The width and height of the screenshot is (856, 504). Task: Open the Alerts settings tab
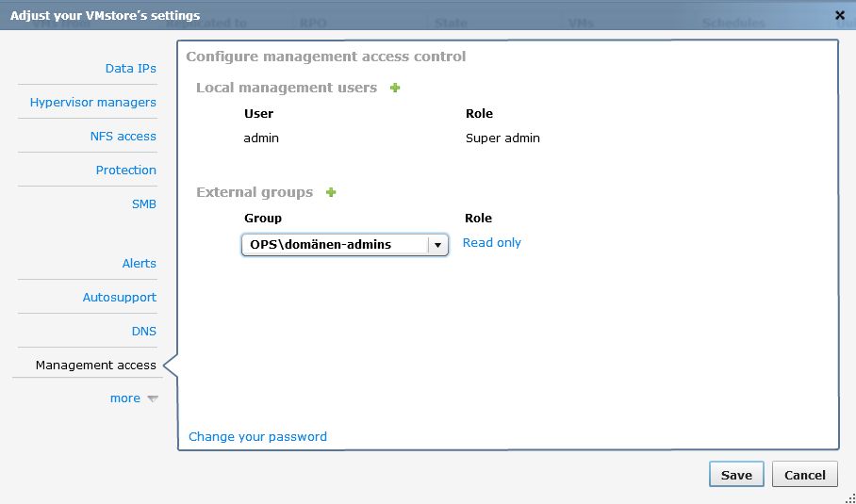(x=139, y=264)
